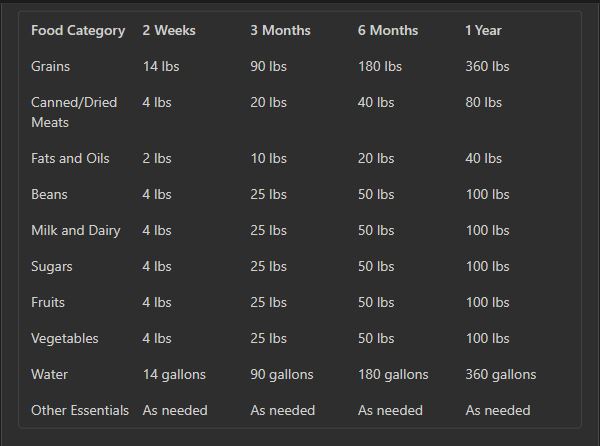Select the Grains row label
Screen dimensions: 600x446
pos(51,66)
